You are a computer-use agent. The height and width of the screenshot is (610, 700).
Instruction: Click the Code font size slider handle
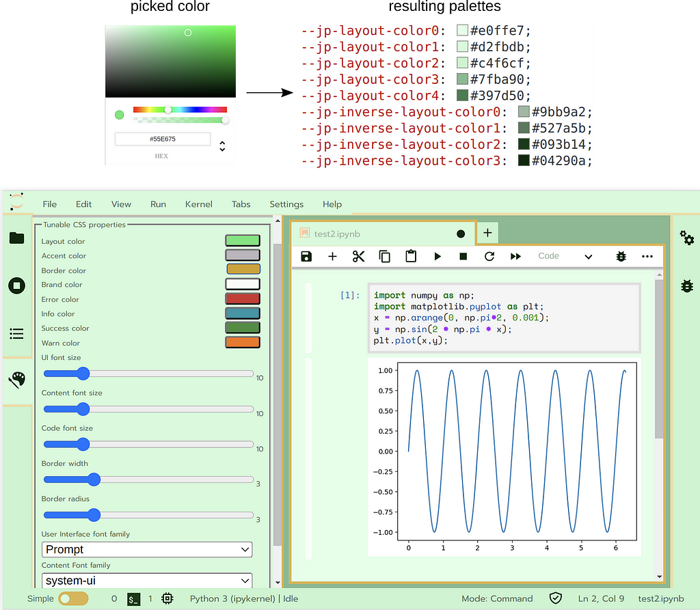click(x=83, y=444)
